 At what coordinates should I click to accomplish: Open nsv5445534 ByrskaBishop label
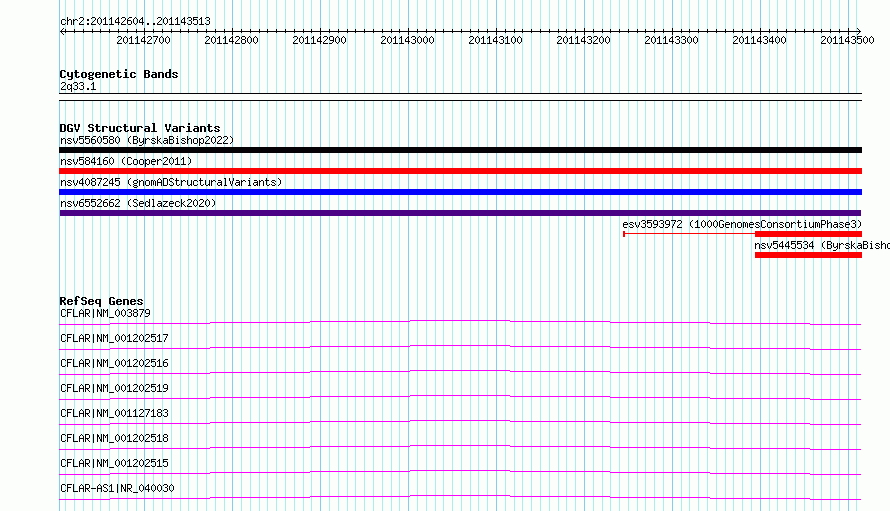tap(822, 245)
